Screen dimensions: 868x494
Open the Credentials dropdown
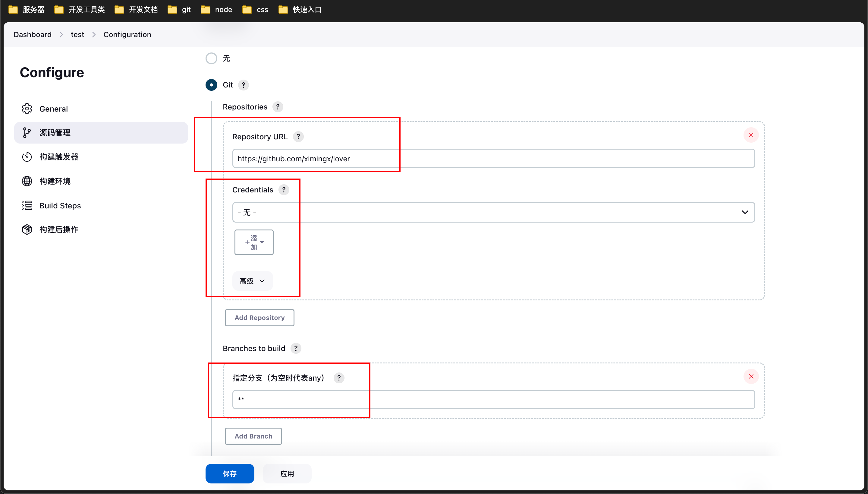(x=493, y=212)
